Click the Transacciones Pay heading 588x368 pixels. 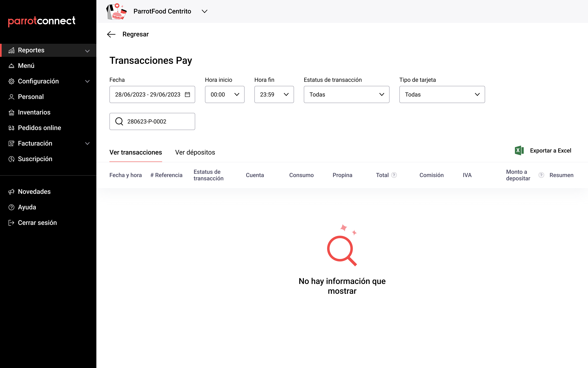(x=151, y=61)
